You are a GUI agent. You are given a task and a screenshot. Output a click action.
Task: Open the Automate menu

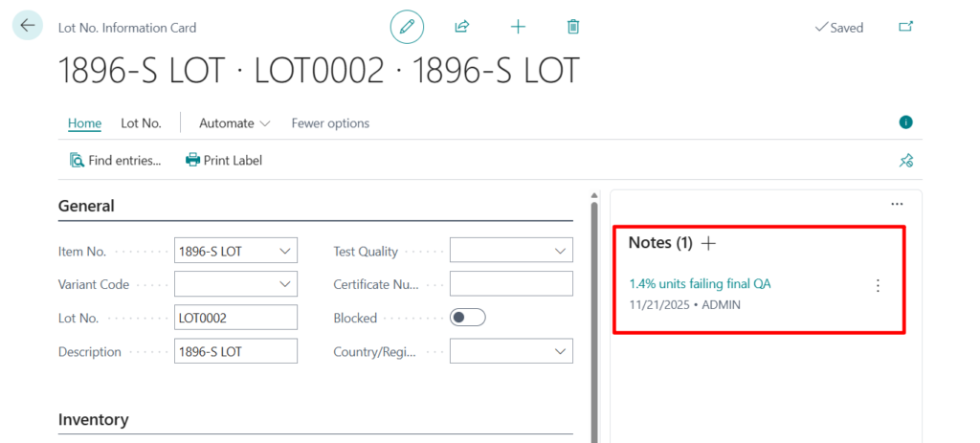pos(234,123)
